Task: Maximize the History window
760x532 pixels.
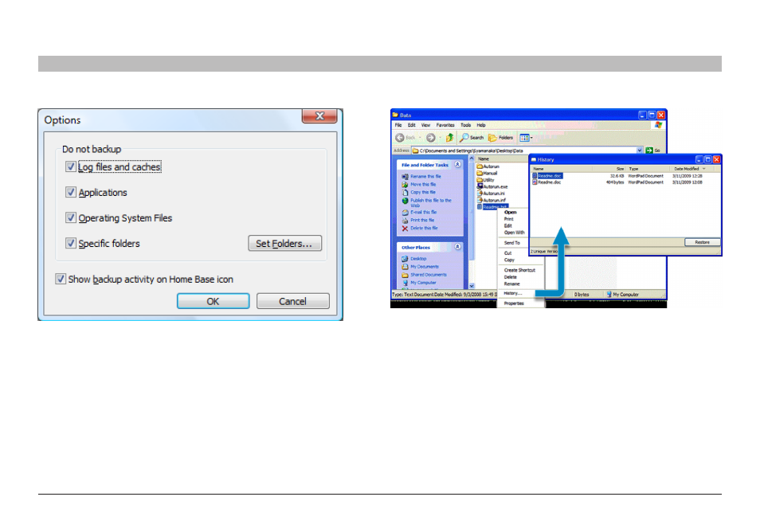Action: 707,159
